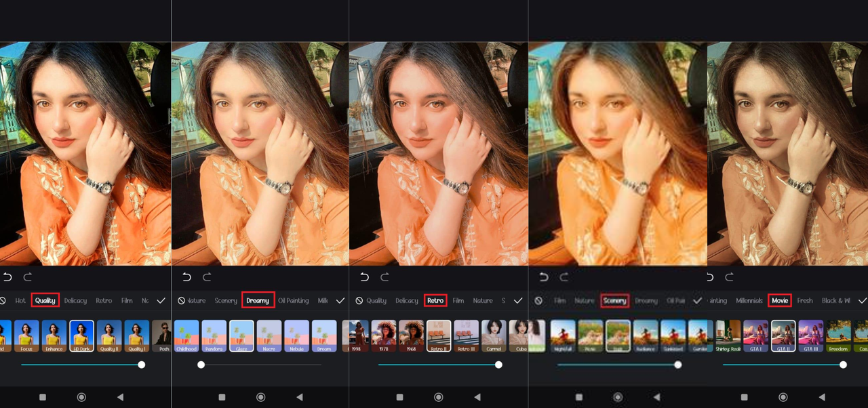Screen dimensions: 868x408
Task: Tap Android back triangle in the Movie screen
Action: click(x=822, y=397)
